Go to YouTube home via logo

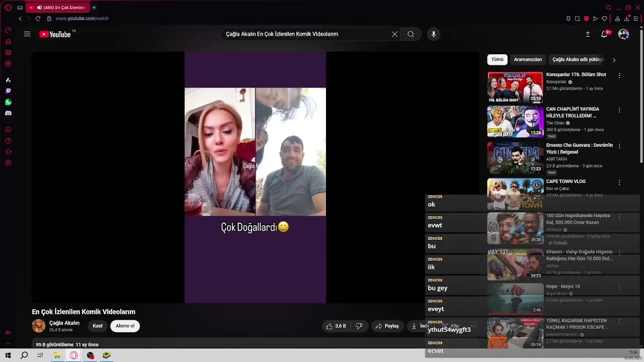pyautogui.click(x=55, y=34)
